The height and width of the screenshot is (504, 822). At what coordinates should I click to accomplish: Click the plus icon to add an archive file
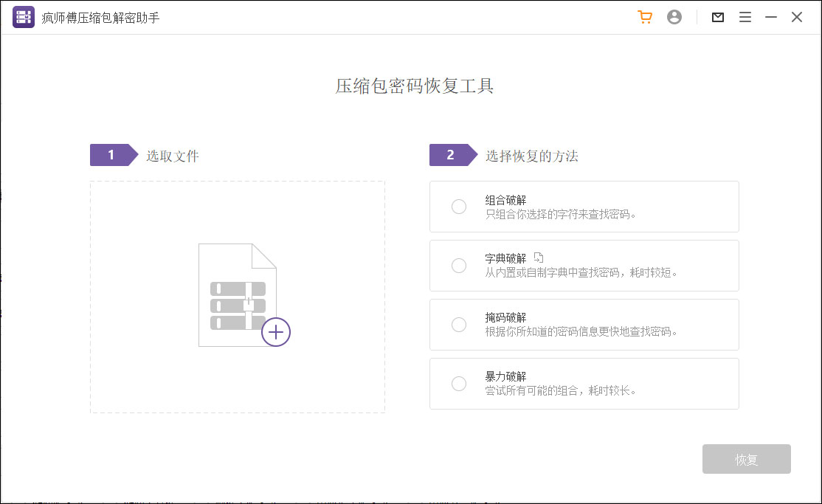[x=275, y=332]
